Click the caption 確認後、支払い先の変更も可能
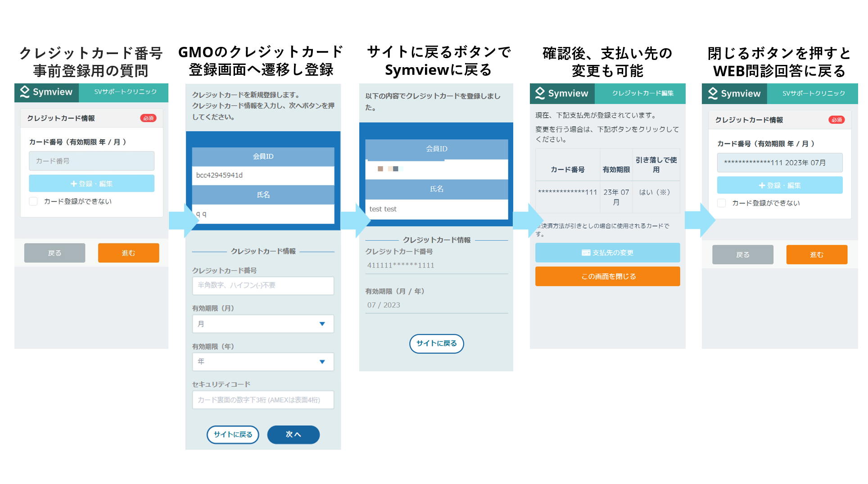This screenshot has height=484, width=868. (607, 62)
